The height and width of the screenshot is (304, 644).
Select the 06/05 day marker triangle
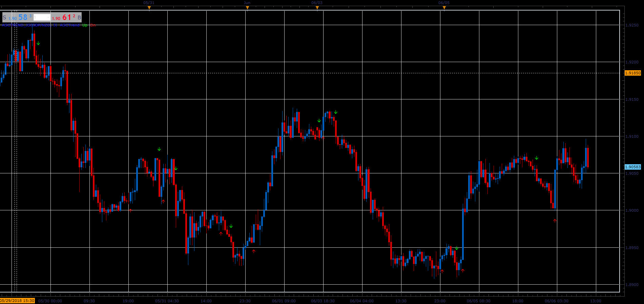(x=444, y=8)
